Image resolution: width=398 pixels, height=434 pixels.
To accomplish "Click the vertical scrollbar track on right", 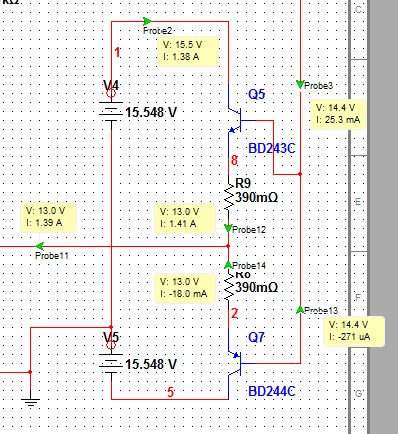I will click(383, 217).
